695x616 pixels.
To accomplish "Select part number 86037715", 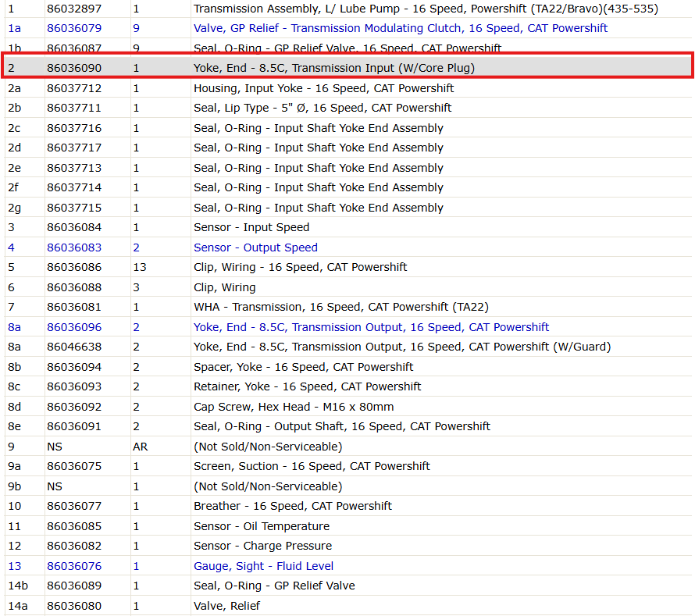I will pos(74,208).
